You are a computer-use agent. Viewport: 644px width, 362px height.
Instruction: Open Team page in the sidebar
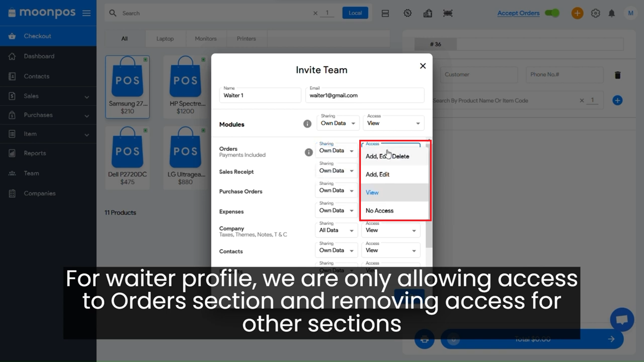coord(48,173)
